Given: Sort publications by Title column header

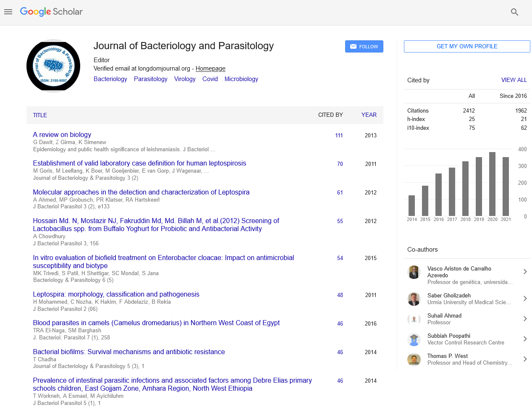Looking at the screenshot, I should pos(40,115).
